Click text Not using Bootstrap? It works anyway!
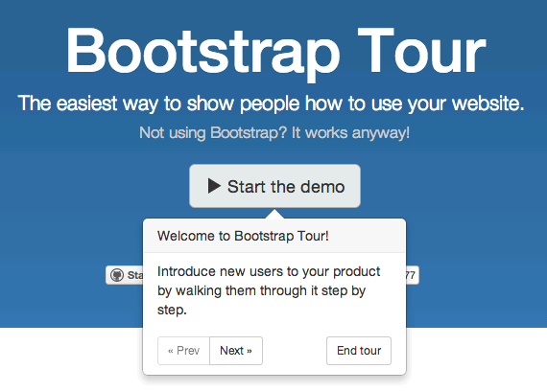 (x=274, y=133)
